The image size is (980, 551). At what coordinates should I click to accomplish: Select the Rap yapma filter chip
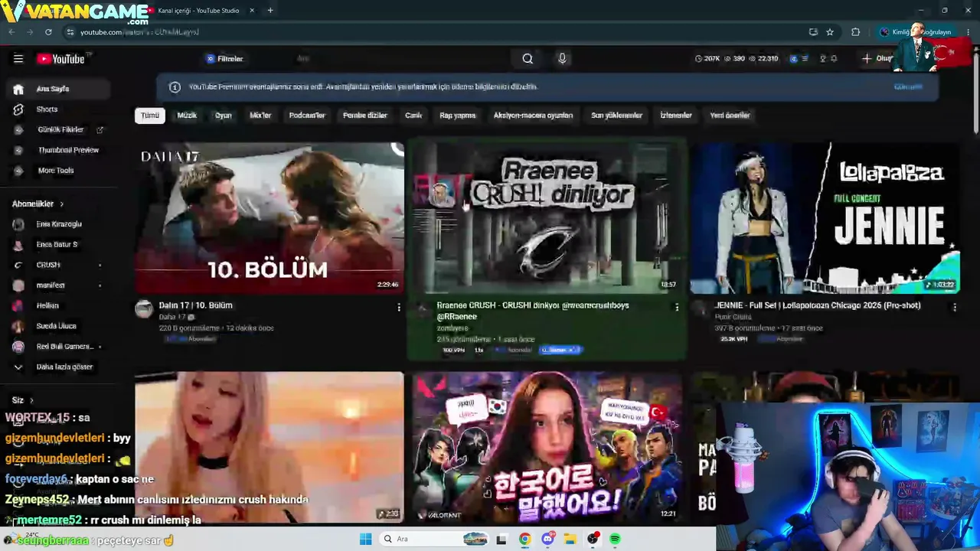(x=458, y=116)
